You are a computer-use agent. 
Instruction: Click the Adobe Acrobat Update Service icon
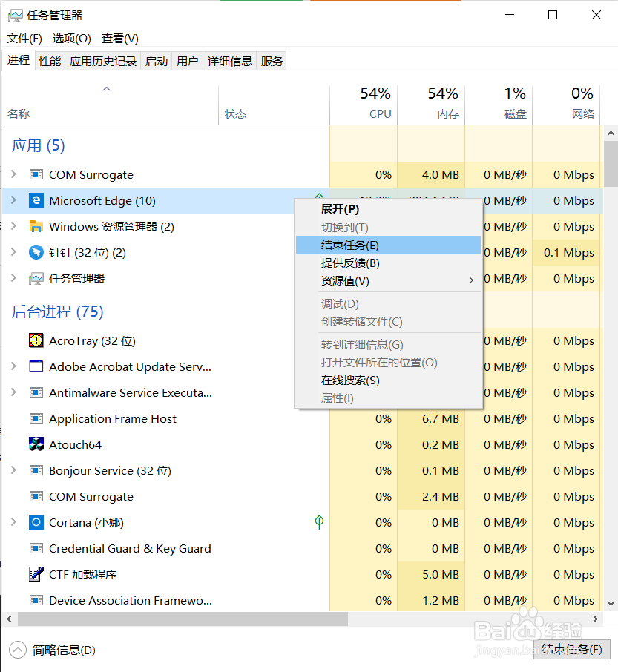tap(36, 366)
